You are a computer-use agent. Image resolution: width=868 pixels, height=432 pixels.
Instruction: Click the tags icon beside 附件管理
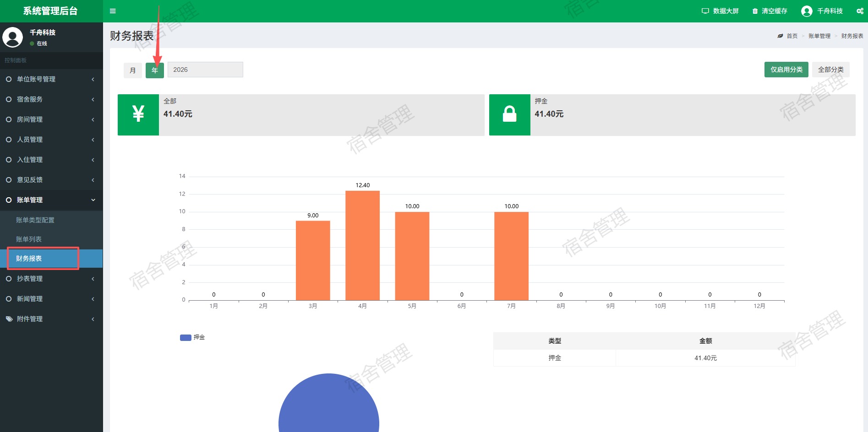tap(9, 319)
